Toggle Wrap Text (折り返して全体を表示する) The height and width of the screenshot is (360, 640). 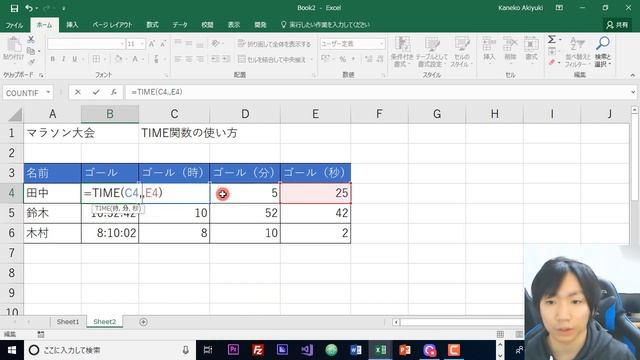[x=274, y=44]
